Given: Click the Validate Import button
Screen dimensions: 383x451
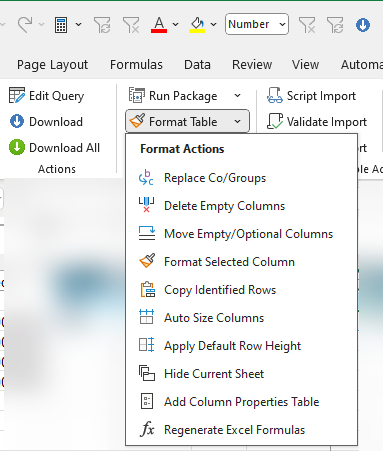Looking at the screenshot, I should (x=317, y=122).
